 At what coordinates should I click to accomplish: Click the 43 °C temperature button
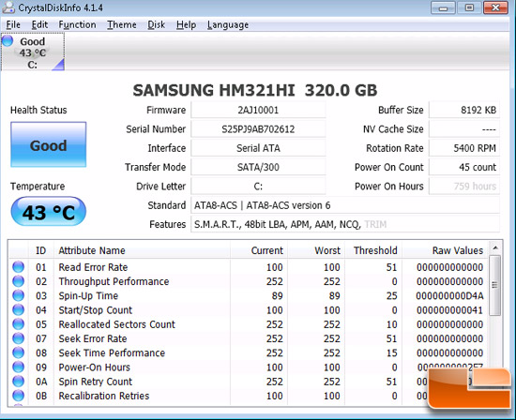point(49,212)
